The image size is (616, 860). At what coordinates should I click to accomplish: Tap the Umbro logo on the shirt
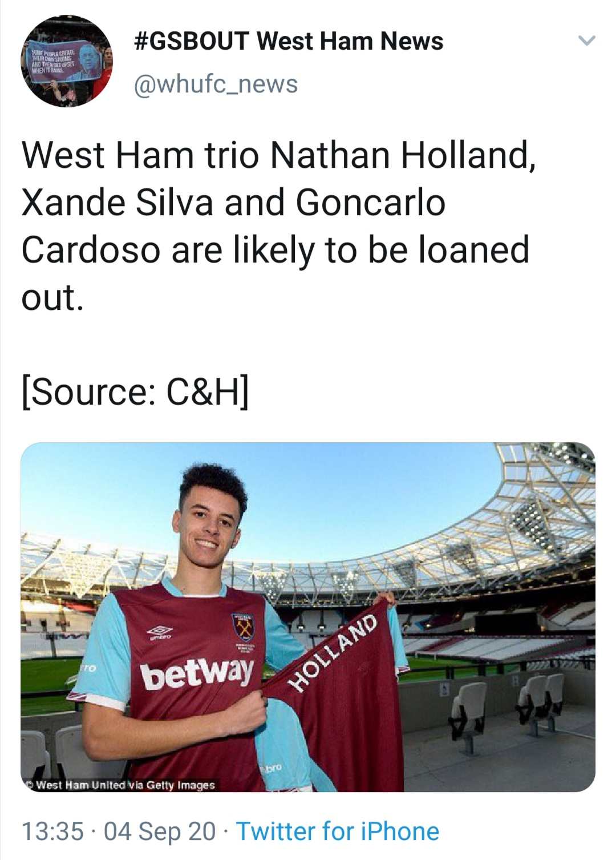click(x=159, y=632)
